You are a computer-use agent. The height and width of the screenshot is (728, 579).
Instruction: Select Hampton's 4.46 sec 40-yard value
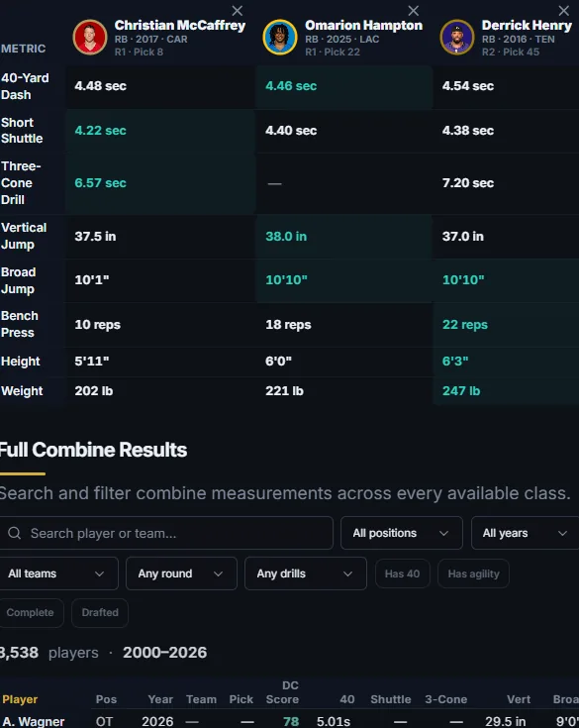coord(291,86)
